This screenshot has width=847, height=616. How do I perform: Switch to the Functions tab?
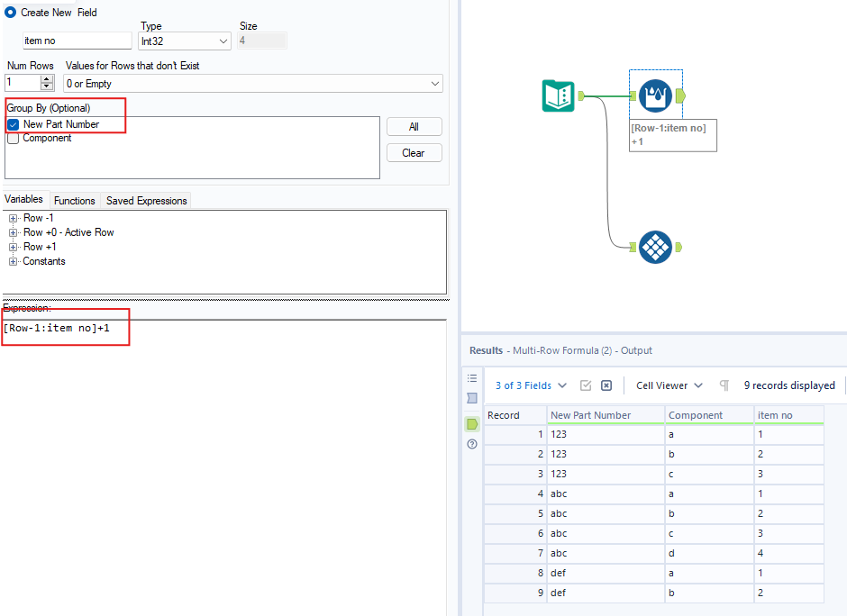74,200
